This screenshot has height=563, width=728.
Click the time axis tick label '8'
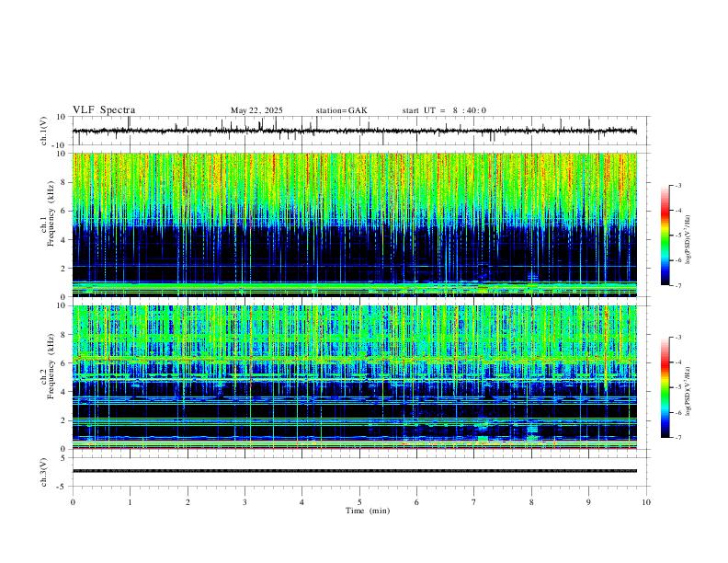pyautogui.click(x=531, y=502)
